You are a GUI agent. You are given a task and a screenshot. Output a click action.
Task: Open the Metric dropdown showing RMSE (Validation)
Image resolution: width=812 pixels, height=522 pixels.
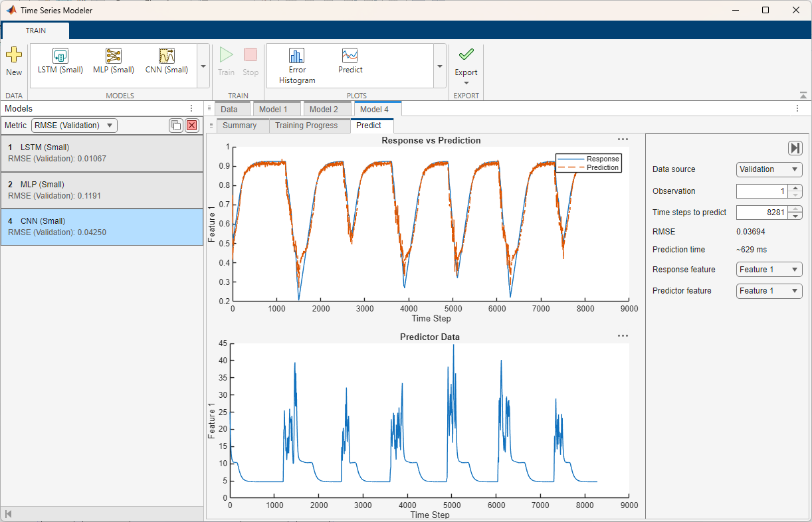click(74, 125)
